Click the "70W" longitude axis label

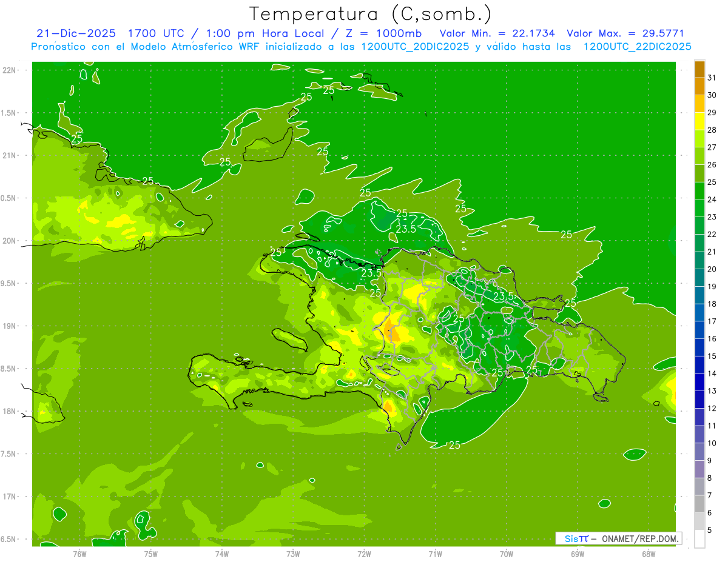coord(507,554)
